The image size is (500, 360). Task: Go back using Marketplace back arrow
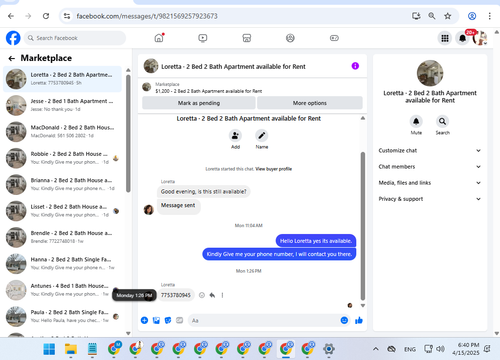(12, 59)
